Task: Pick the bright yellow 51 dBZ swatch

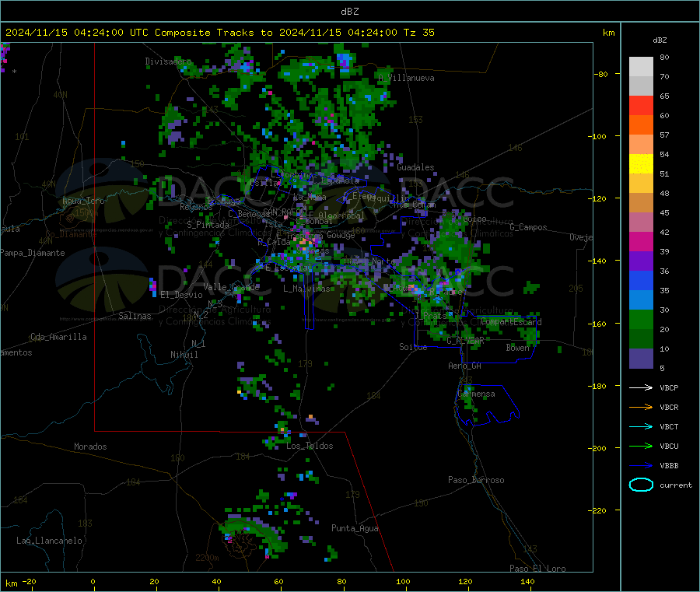Action: click(x=641, y=164)
